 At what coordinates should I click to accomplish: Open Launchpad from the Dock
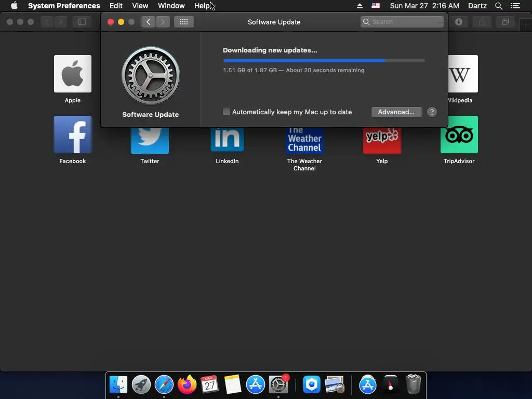(141, 384)
